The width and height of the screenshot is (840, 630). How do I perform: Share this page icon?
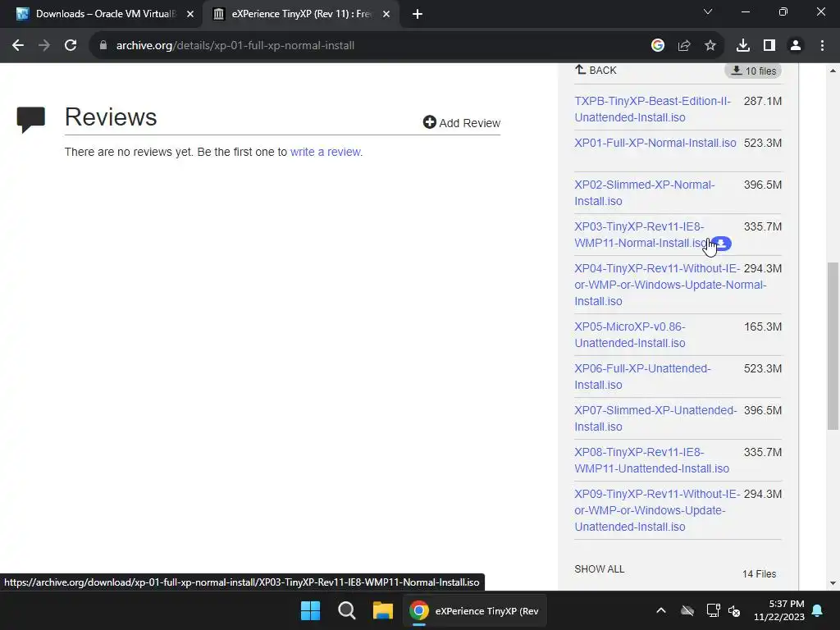(684, 46)
